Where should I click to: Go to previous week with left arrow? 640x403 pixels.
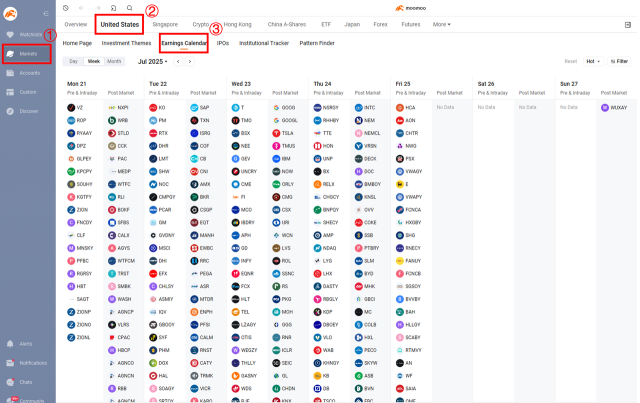pyautogui.click(x=178, y=62)
